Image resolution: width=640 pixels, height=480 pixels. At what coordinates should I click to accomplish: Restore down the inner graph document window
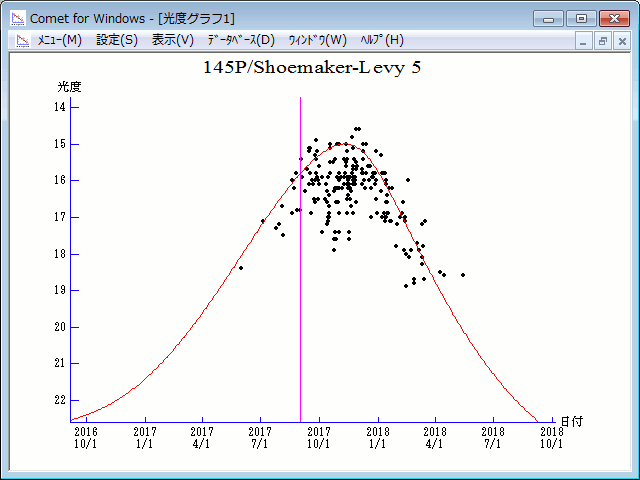tap(603, 41)
